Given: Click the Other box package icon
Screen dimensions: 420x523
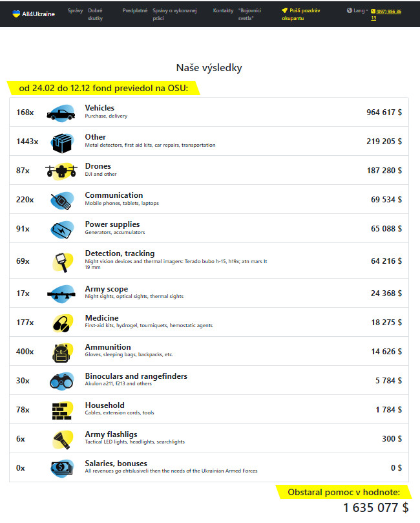Looking at the screenshot, I should (62, 143).
